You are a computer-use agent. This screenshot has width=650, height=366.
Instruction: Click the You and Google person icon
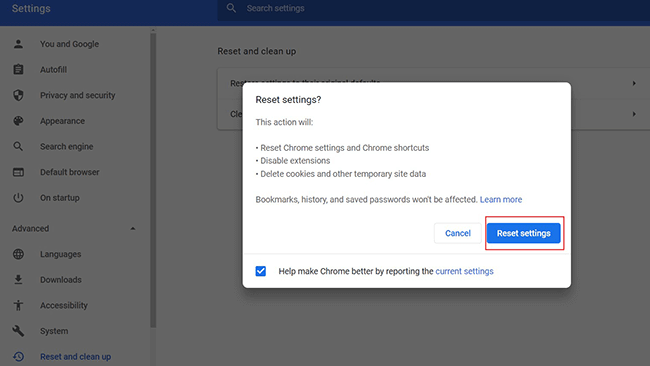18,44
